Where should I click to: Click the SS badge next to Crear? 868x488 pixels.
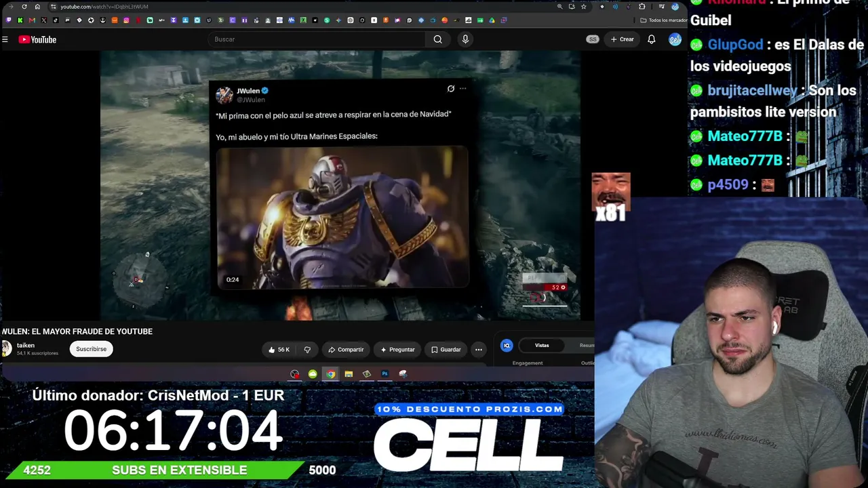tap(593, 39)
